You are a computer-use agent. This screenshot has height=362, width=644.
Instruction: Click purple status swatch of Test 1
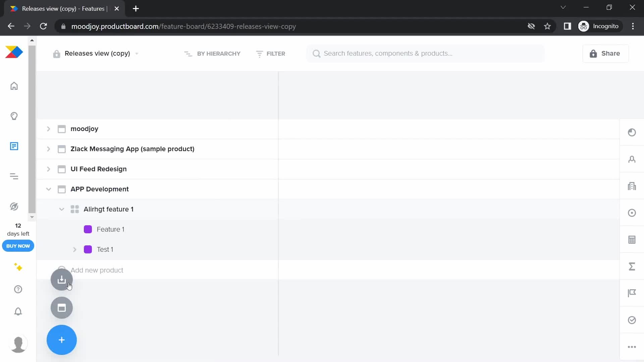(88, 249)
